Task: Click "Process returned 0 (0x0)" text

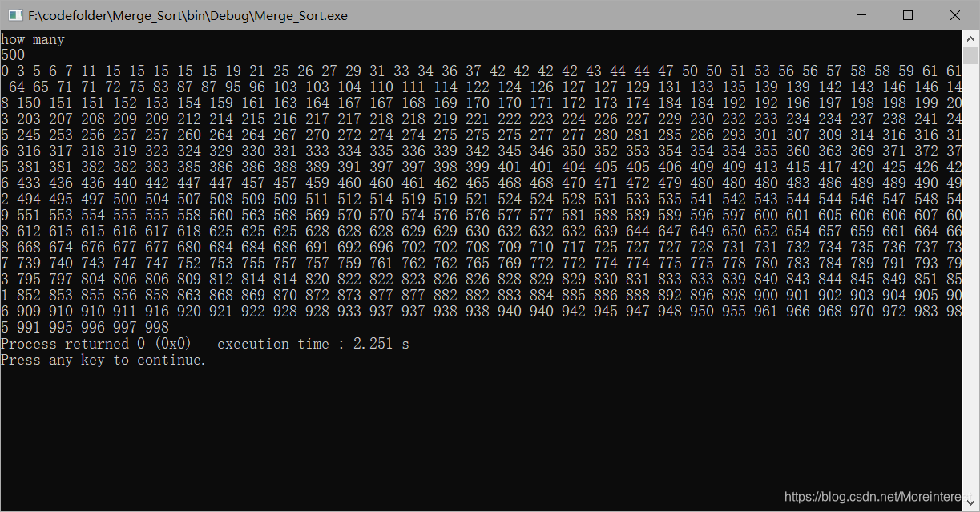Action: (96, 344)
